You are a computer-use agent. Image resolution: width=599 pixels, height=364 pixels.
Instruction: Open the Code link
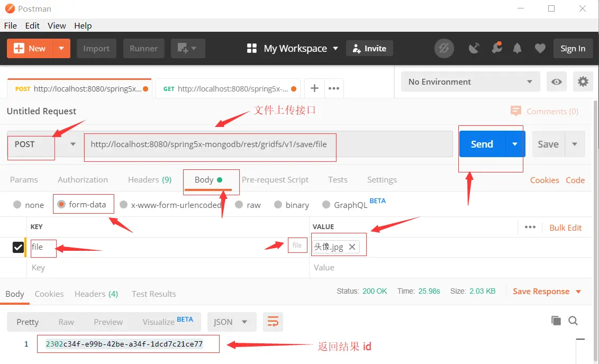point(575,180)
